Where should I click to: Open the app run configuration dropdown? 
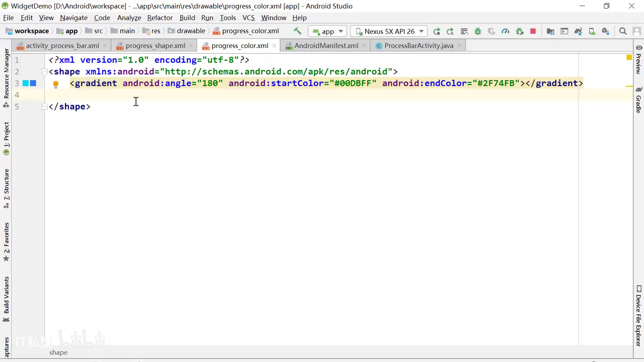328,31
